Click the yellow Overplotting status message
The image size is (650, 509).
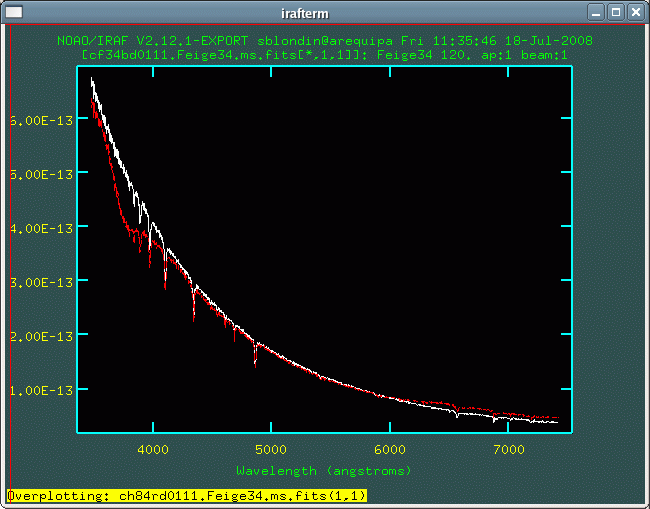pos(187,495)
